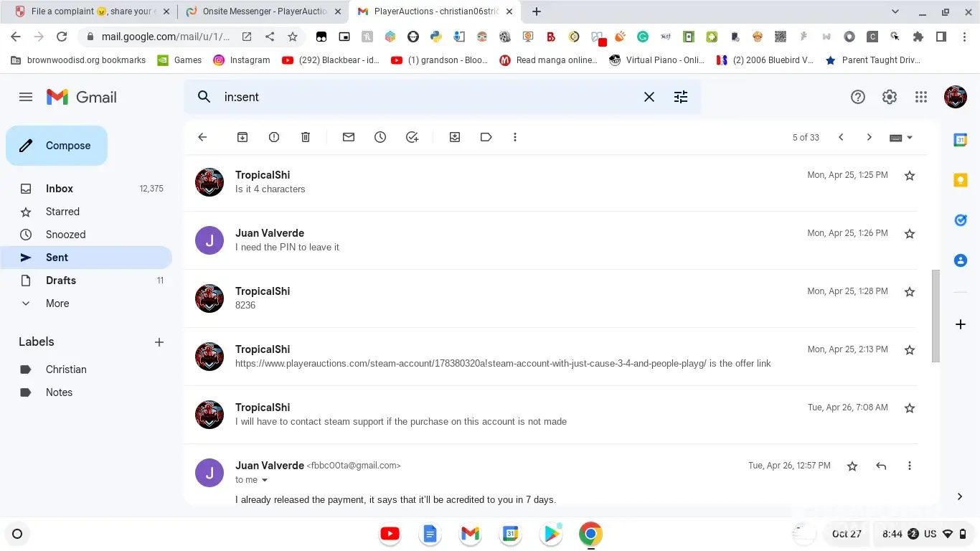Open the Gmail main menu hamburger icon

(26, 97)
